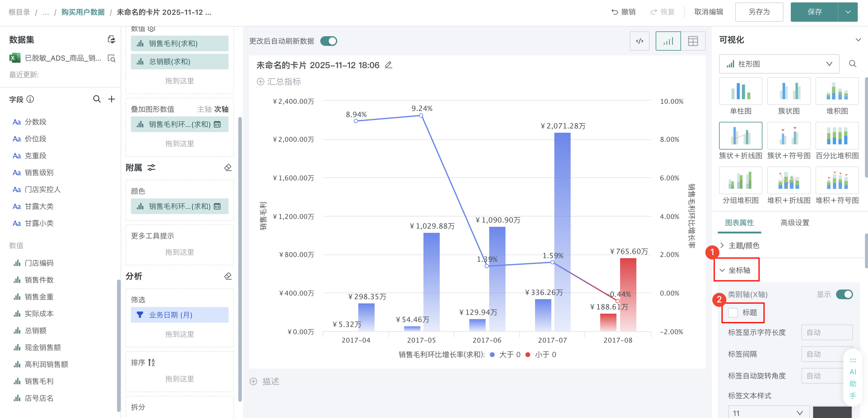Search chart types with magnifier icon

click(x=852, y=64)
